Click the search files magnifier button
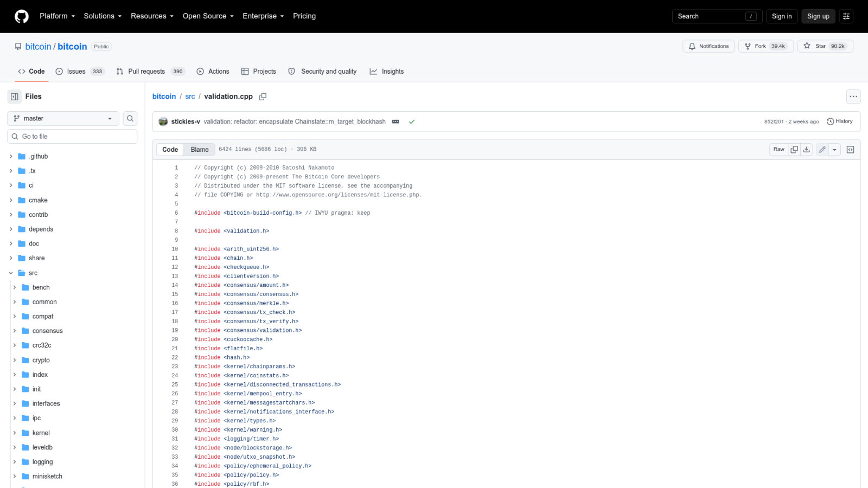868x488 pixels. pyautogui.click(x=130, y=118)
